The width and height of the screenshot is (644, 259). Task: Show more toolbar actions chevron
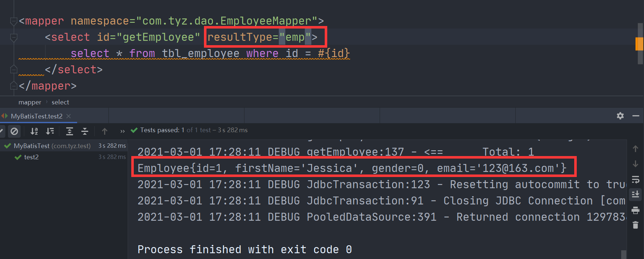123,131
